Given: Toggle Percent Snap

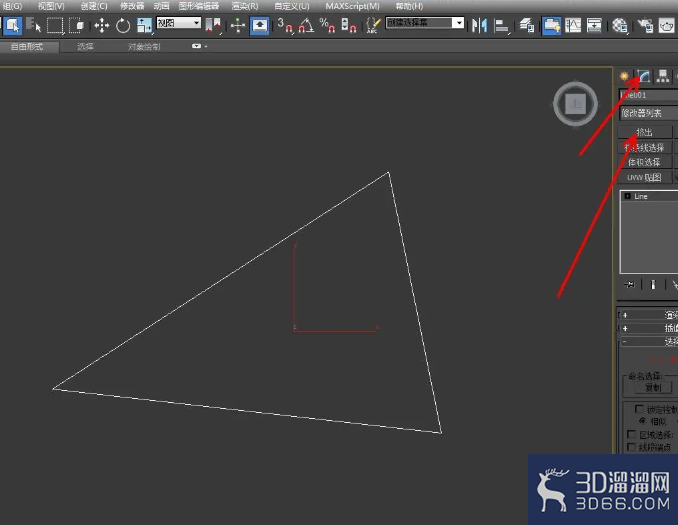Looking at the screenshot, I should pyautogui.click(x=327, y=25).
